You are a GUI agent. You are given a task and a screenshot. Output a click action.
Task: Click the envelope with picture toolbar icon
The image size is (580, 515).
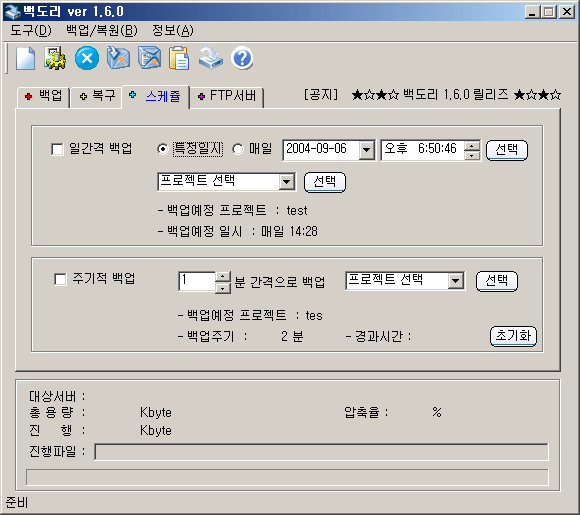(x=149, y=58)
